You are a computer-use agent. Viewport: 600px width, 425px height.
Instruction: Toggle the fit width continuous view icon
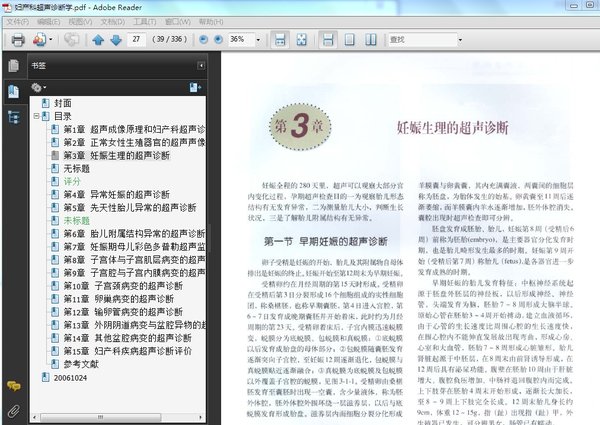click(x=328, y=39)
